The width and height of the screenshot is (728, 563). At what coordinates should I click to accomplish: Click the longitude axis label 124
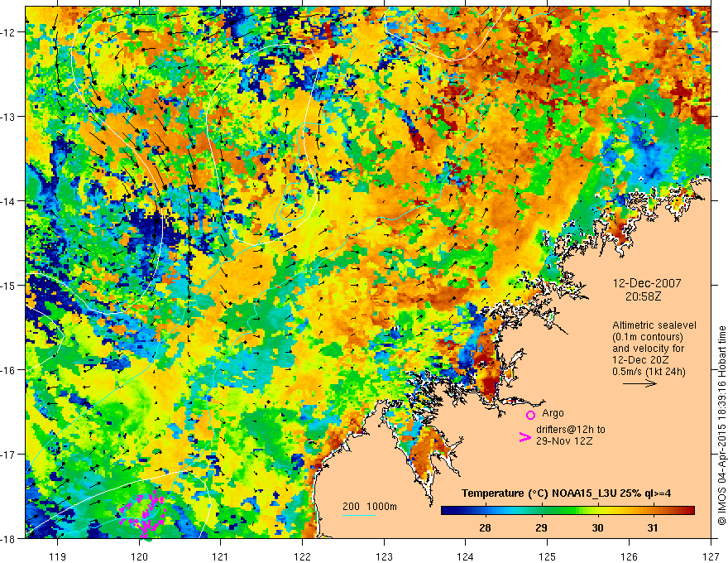point(466,556)
